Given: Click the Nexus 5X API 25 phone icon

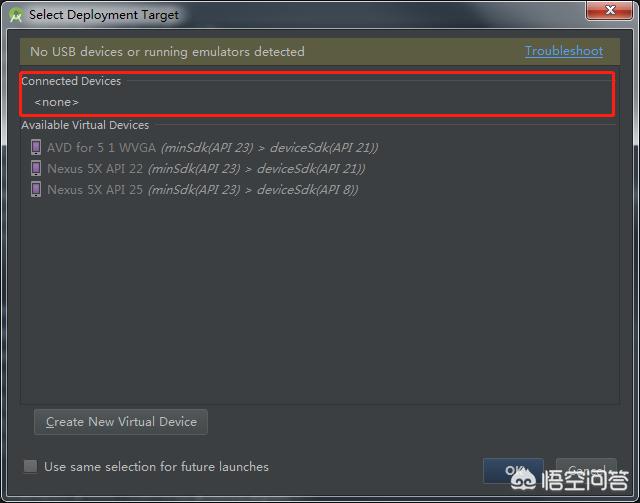Looking at the screenshot, I should [x=36, y=189].
